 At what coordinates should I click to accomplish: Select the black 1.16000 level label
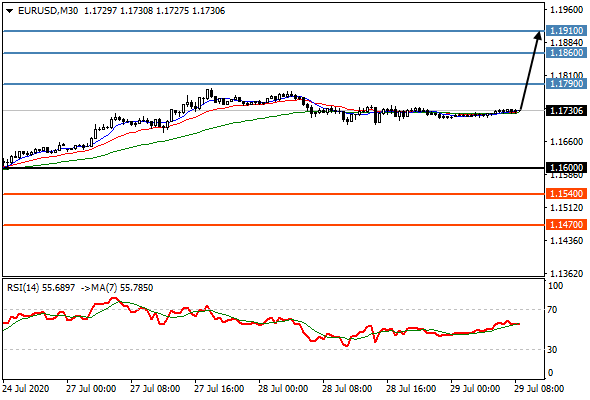(566, 167)
